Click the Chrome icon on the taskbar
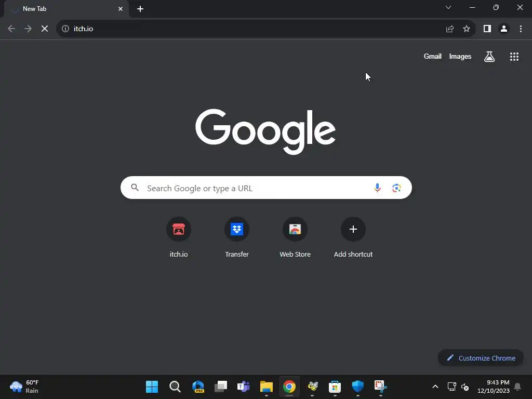 pyautogui.click(x=289, y=387)
